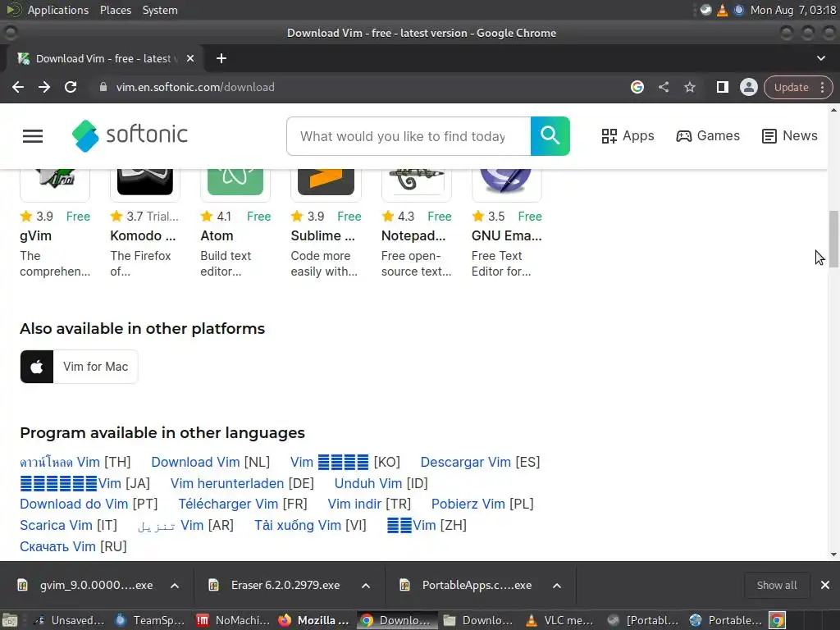
Task: Open the GNU Emacs app title
Action: (x=507, y=235)
